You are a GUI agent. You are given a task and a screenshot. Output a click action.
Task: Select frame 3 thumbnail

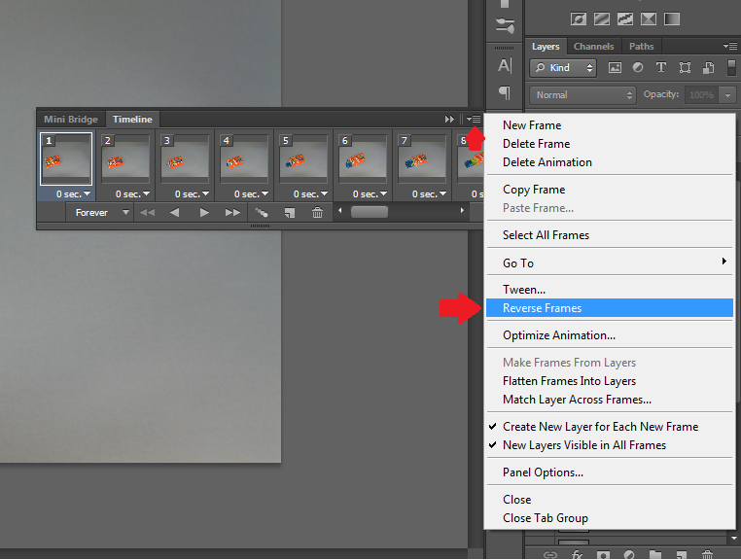tap(185, 158)
